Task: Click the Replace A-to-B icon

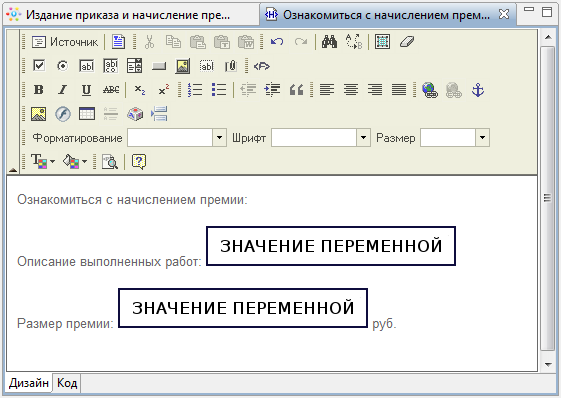Action: click(x=354, y=42)
